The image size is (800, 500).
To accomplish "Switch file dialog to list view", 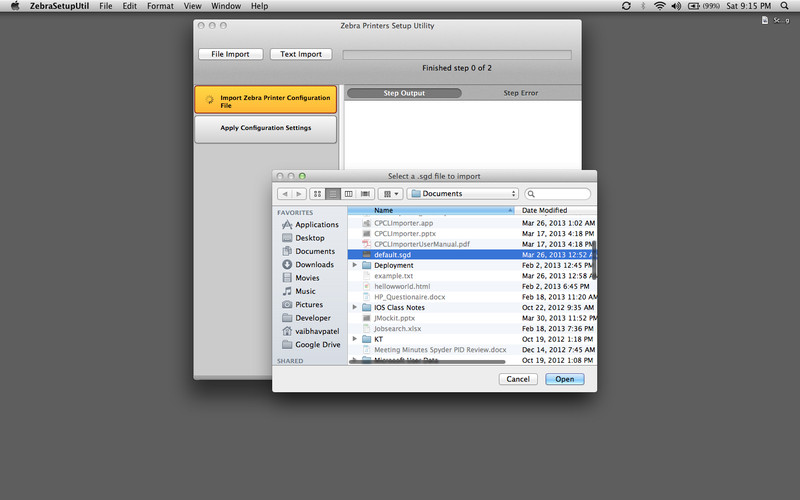I will [x=333, y=194].
